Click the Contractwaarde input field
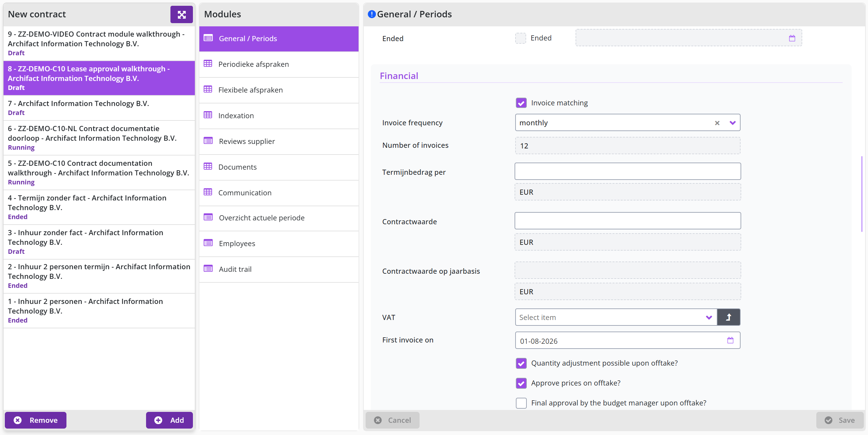The height and width of the screenshot is (435, 868). pyautogui.click(x=628, y=221)
